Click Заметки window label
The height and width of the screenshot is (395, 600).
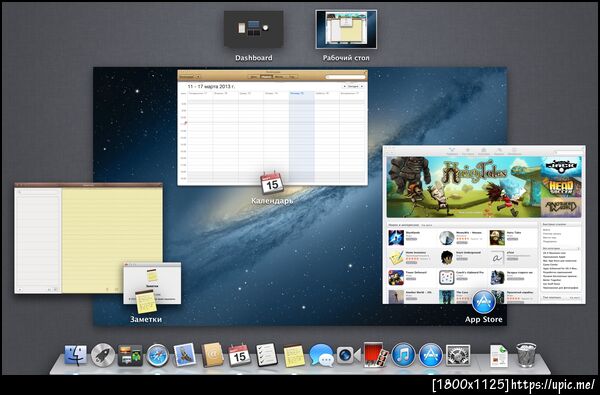click(x=146, y=319)
